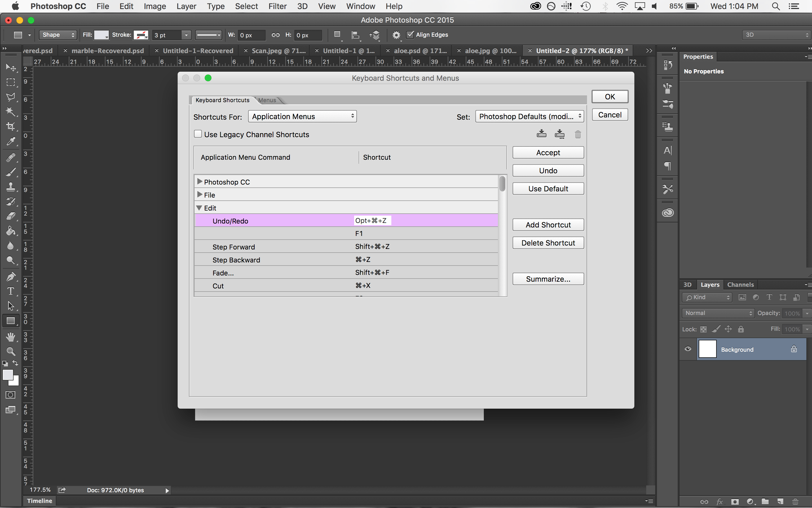Click OK in the shortcuts dialog
The image size is (812, 508).
(610, 97)
